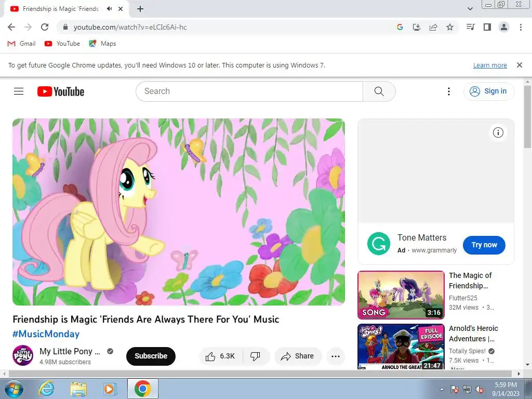The height and width of the screenshot is (399, 532).
Task: Open the Gmail bookmark
Action: (22, 44)
